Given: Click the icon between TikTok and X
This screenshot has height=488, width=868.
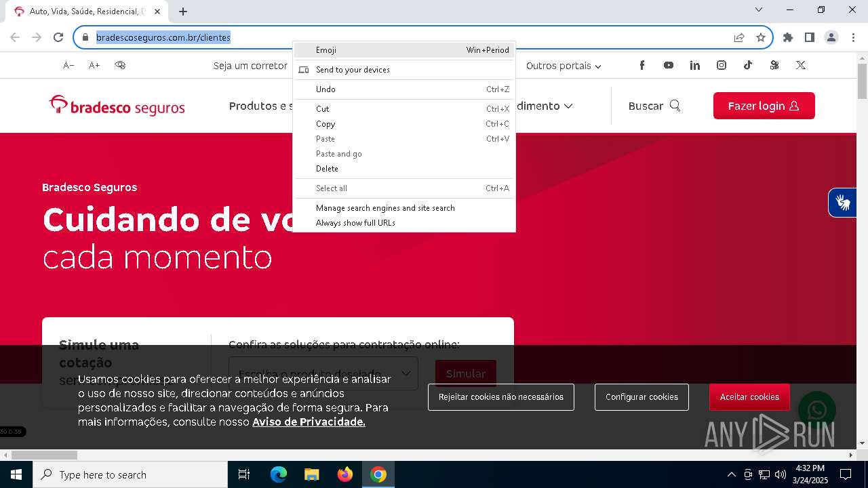Looking at the screenshot, I should point(774,65).
